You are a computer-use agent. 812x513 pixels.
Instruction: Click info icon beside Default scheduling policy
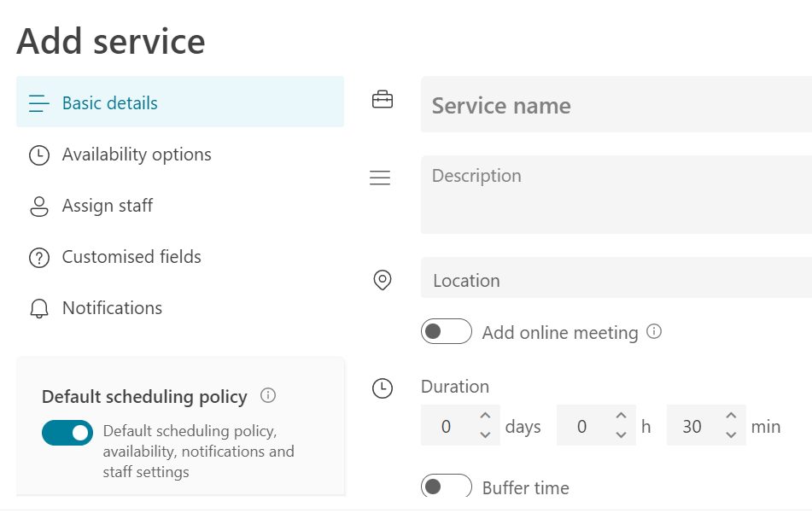click(x=268, y=395)
